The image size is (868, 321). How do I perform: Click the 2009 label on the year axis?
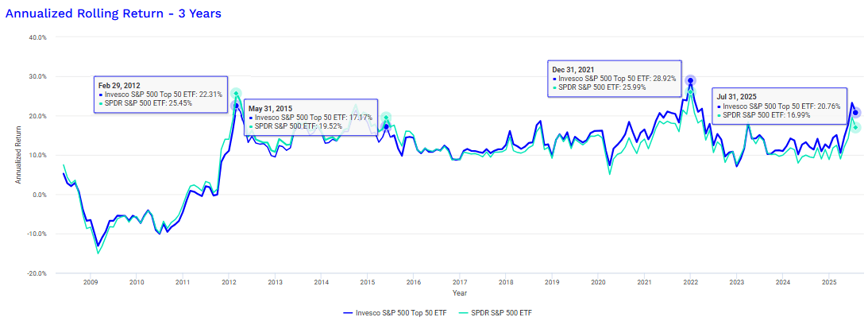(91, 282)
